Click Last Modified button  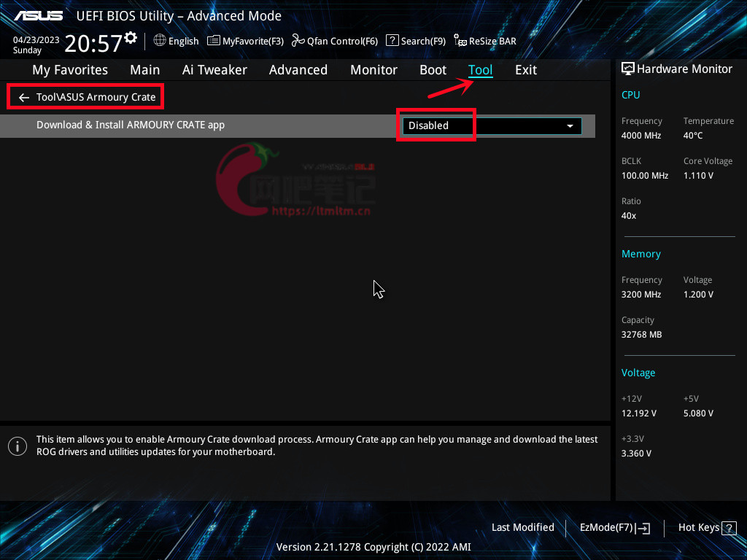(522, 528)
